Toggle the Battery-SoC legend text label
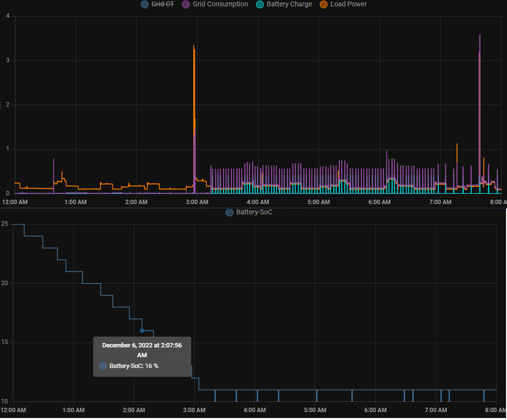 coord(254,212)
